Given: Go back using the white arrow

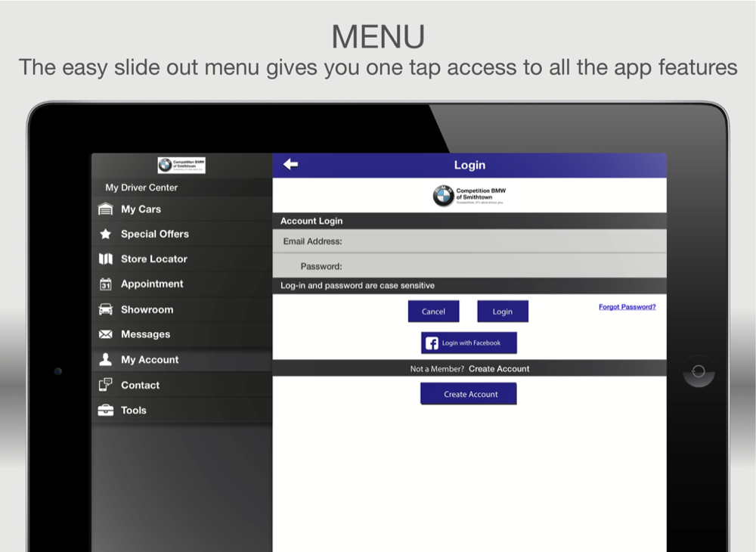Looking at the screenshot, I should [x=290, y=165].
